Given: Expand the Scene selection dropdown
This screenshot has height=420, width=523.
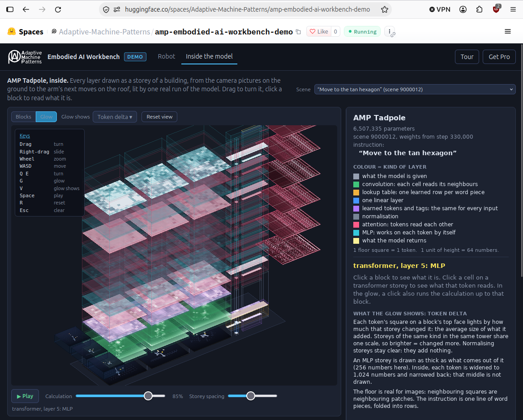Looking at the screenshot, I should pyautogui.click(x=415, y=89).
